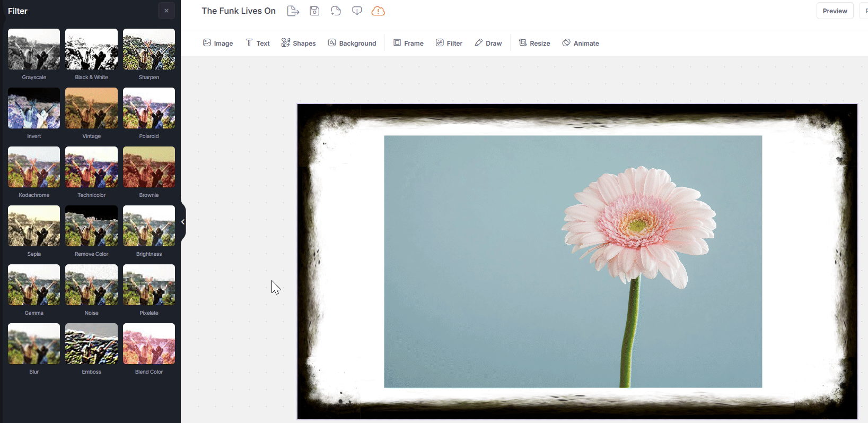Viewport: 868px width, 423px height.
Task: Click the refresh arrows document icon
Action: click(336, 11)
